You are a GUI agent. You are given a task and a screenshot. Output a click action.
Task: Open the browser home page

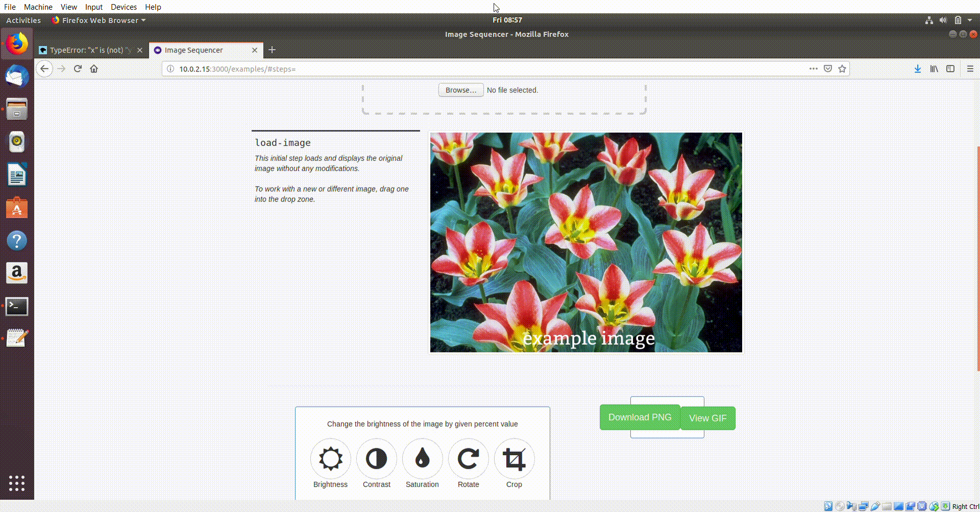click(x=94, y=68)
